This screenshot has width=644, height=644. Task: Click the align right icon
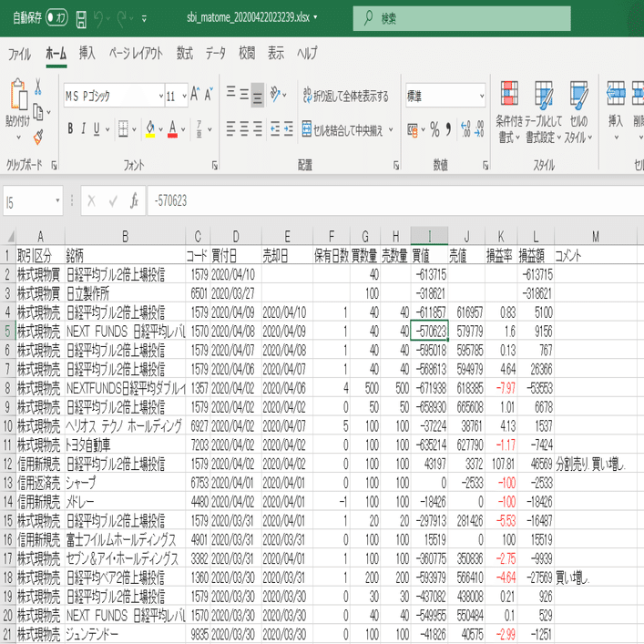pyautogui.click(x=258, y=129)
